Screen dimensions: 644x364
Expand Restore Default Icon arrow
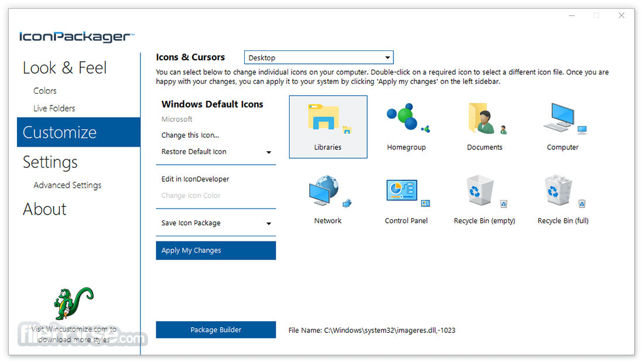269,152
